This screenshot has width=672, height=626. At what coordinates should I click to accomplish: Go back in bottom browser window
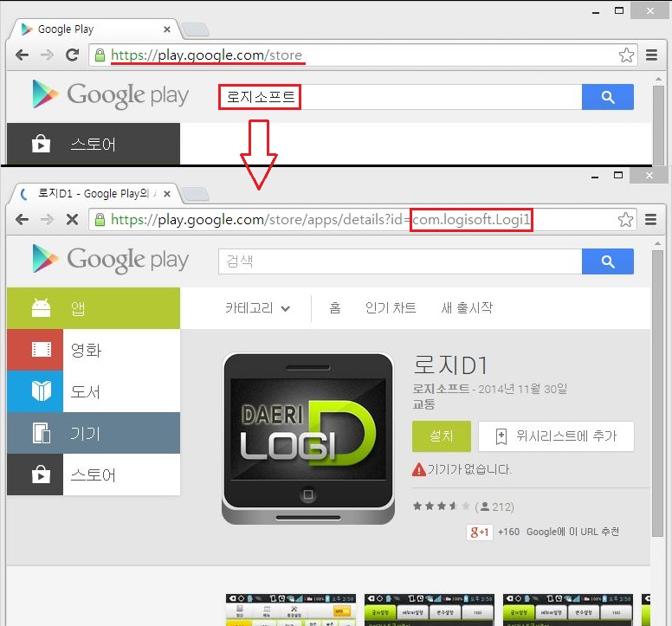[22, 219]
